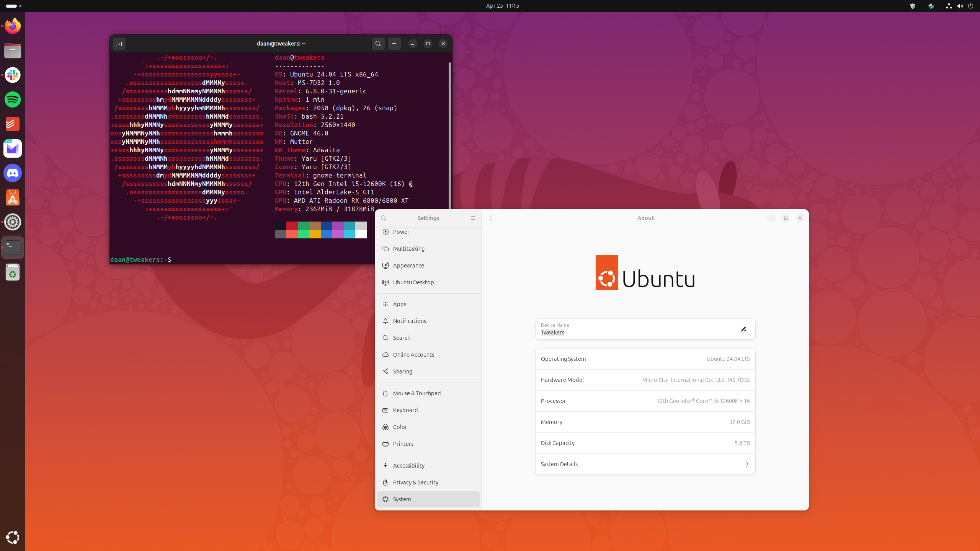Screen dimensions: 980x551
Task: Open a new terminal tab icon
Action: point(119,44)
